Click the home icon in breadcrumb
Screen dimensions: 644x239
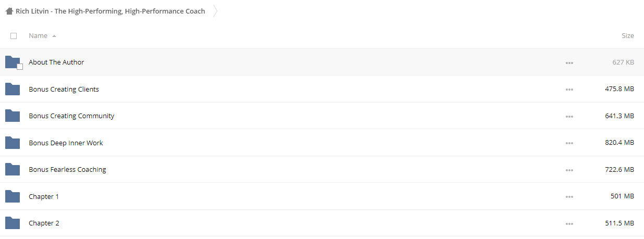coord(9,11)
